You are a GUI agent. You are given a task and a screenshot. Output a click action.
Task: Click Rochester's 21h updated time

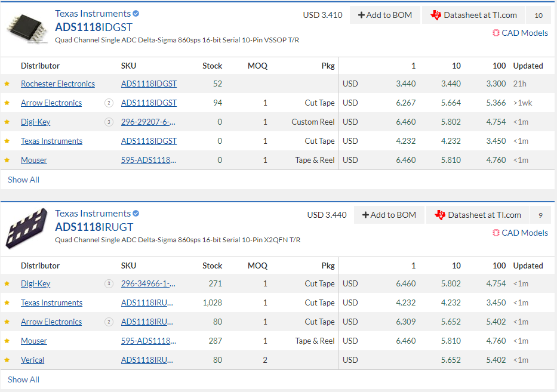520,84
